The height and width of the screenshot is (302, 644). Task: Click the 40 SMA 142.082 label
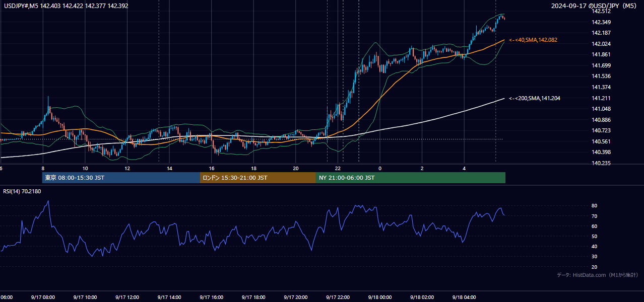tap(533, 40)
